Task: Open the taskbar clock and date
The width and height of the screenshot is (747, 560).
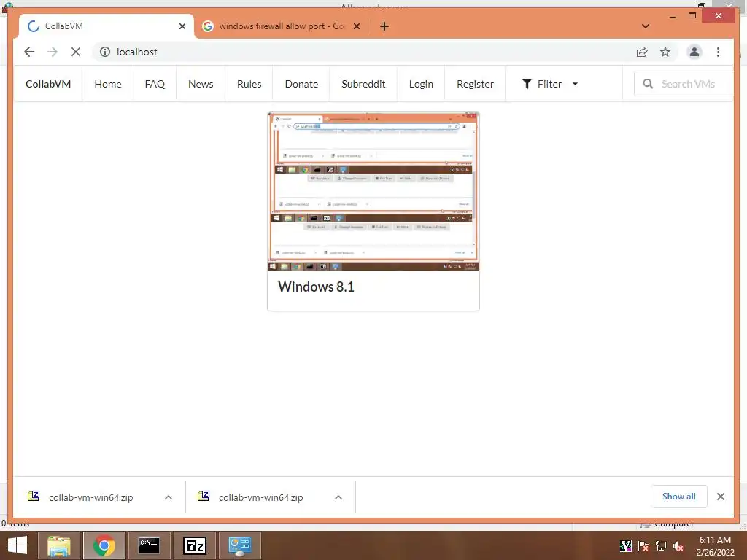Action: [715, 546]
